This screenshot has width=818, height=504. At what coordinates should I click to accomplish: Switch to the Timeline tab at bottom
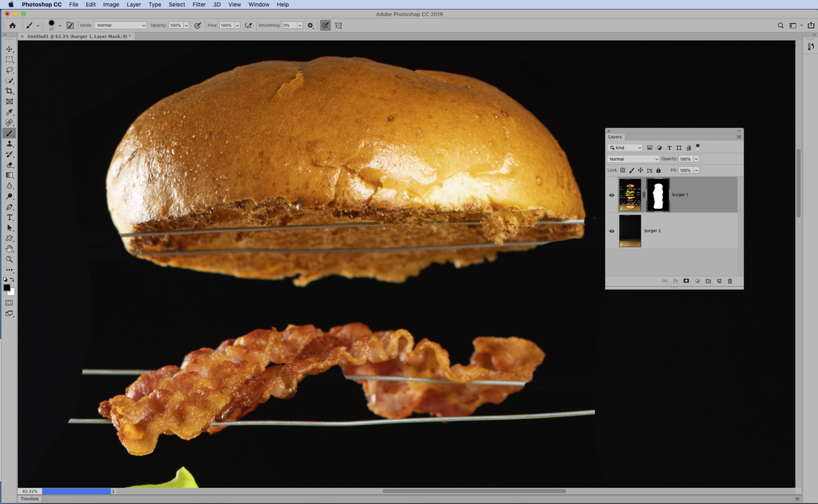[29, 499]
